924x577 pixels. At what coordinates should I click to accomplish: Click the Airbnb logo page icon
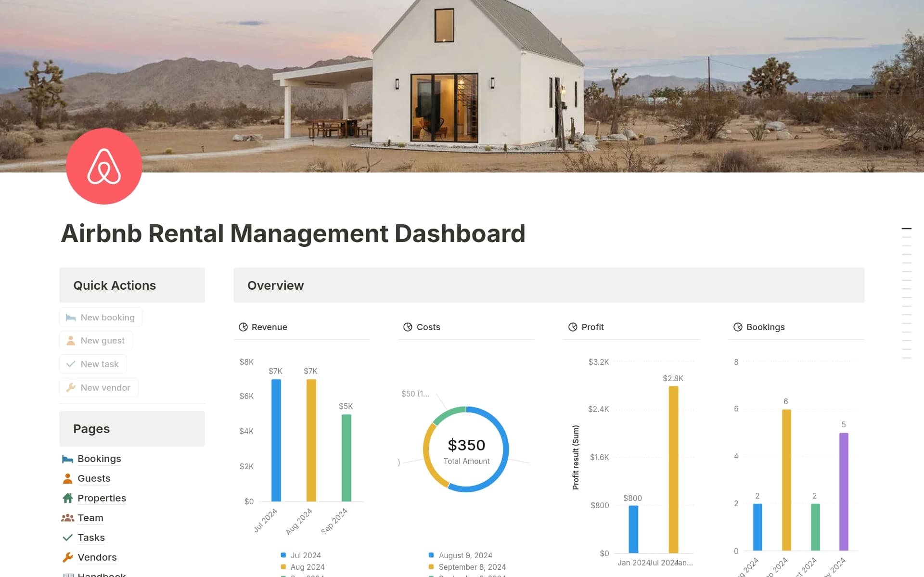(104, 166)
